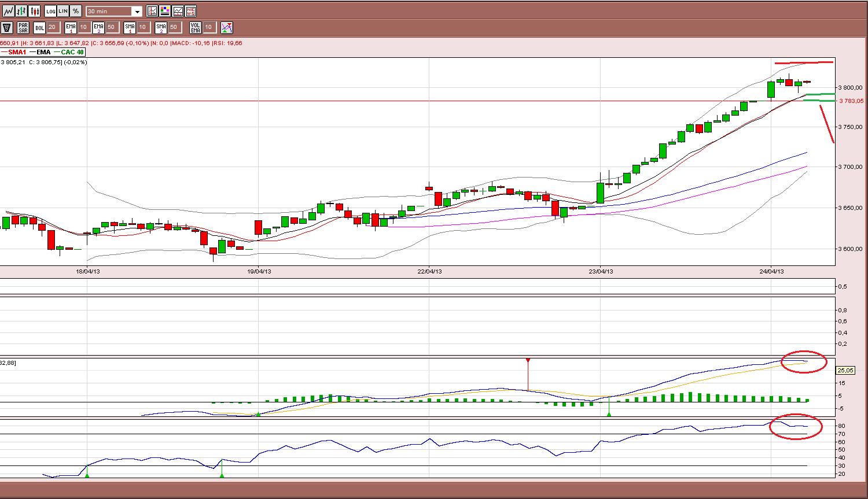This screenshot has height=499, width=868.
Task: Toggle the PAR SAR indicator
Action: click(x=23, y=27)
